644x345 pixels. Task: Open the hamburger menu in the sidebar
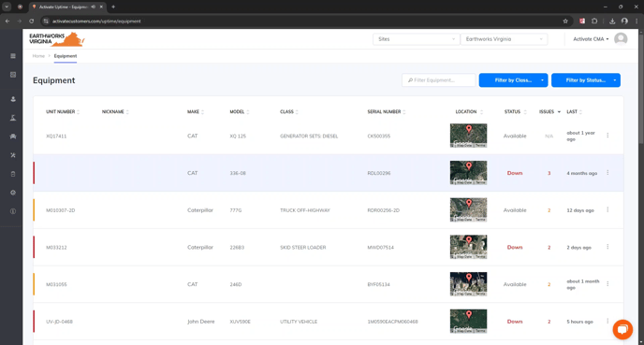(x=13, y=56)
